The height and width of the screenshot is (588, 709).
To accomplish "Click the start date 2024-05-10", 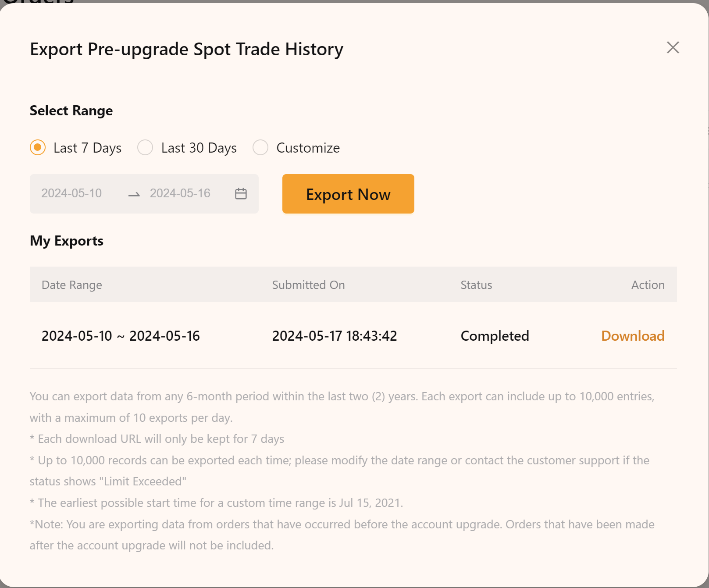I will pyautogui.click(x=71, y=193).
